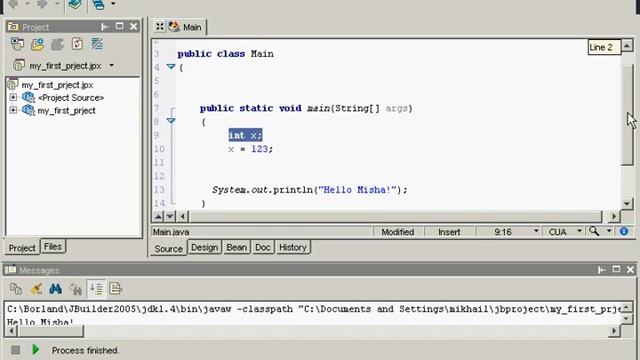Collapse the main method code fold marker

coord(171,121)
